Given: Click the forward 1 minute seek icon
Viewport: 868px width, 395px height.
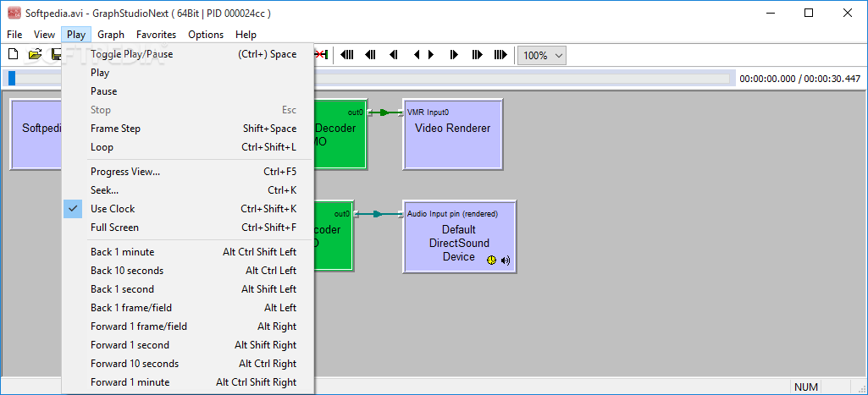Looking at the screenshot, I should pyautogui.click(x=500, y=55).
